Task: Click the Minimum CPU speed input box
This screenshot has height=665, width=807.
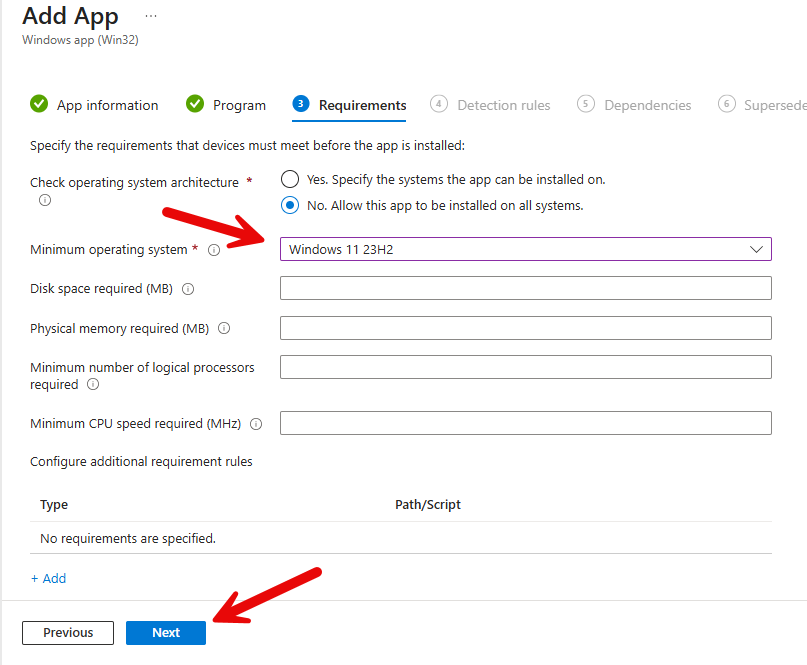Action: click(x=525, y=423)
